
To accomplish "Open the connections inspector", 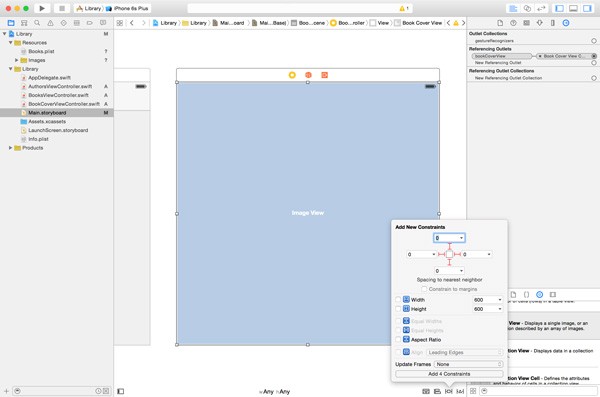I will 566,23.
